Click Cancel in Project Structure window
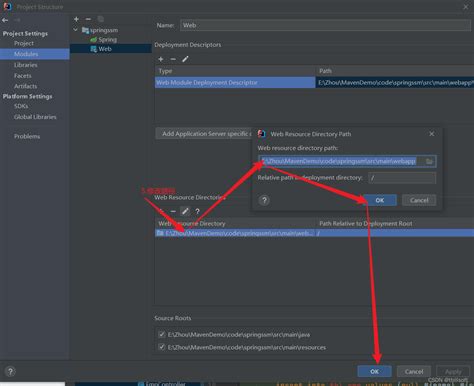The width and height of the screenshot is (474, 386). [414, 371]
